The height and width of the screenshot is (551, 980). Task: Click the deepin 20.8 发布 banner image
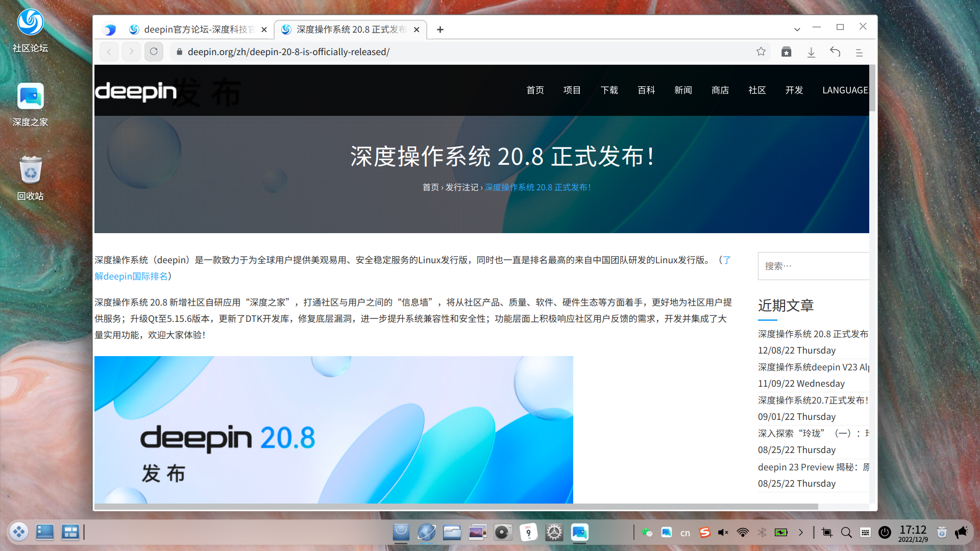pyautogui.click(x=334, y=430)
